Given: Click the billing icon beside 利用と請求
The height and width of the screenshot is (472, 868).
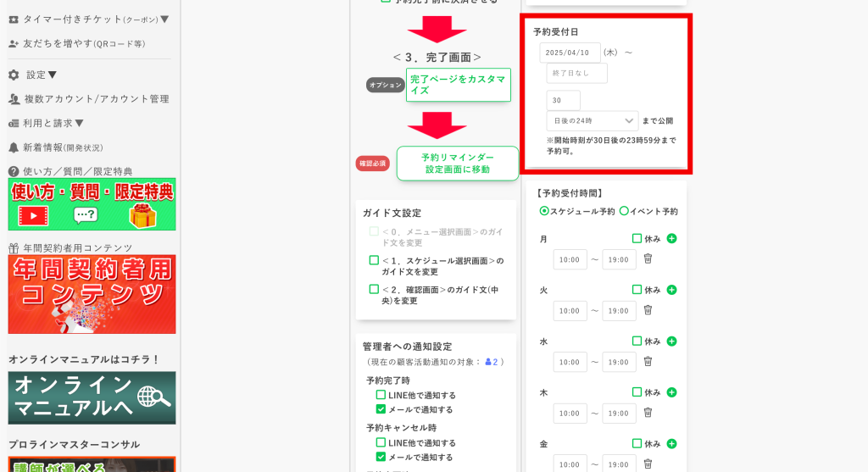Looking at the screenshot, I should (14, 124).
